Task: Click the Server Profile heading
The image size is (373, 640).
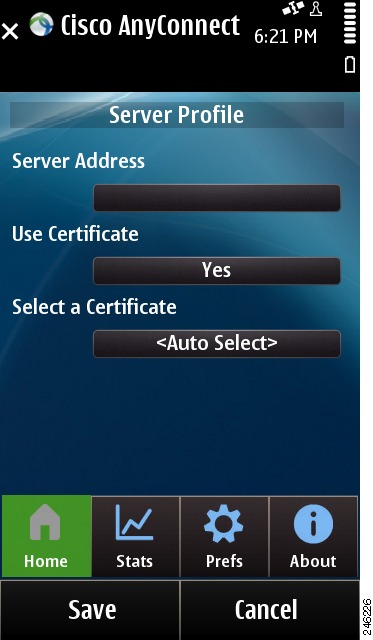Action: (176, 115)
